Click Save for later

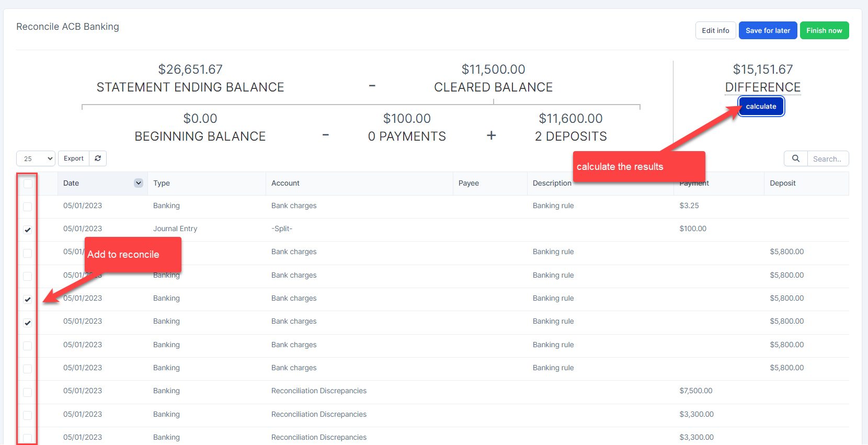[768, 30]
